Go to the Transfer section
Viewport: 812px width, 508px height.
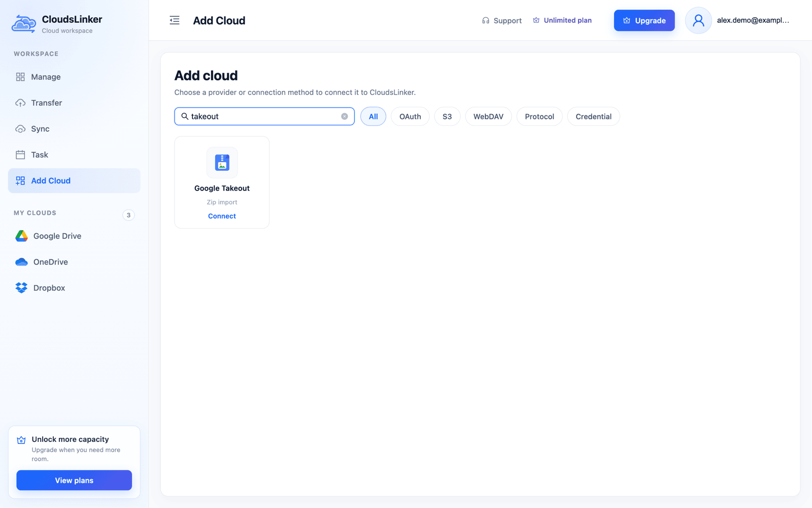[74, 103]
